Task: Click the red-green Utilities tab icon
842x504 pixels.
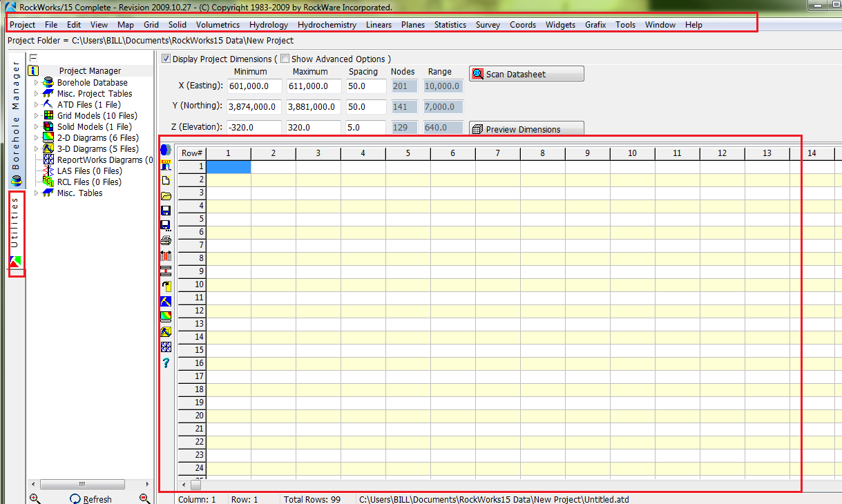Action: pos(16,261)
